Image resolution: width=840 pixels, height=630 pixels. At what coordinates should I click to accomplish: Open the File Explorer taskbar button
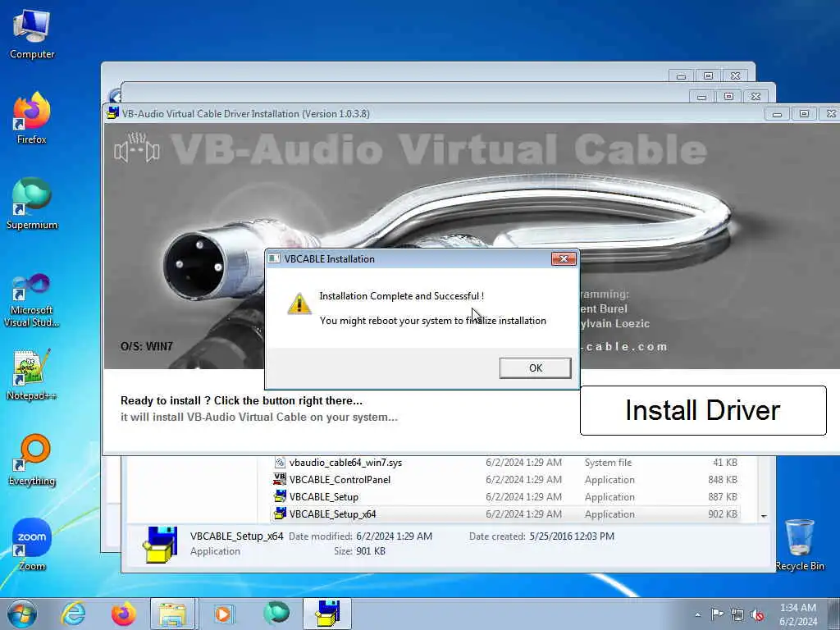[x=174, y=614]
